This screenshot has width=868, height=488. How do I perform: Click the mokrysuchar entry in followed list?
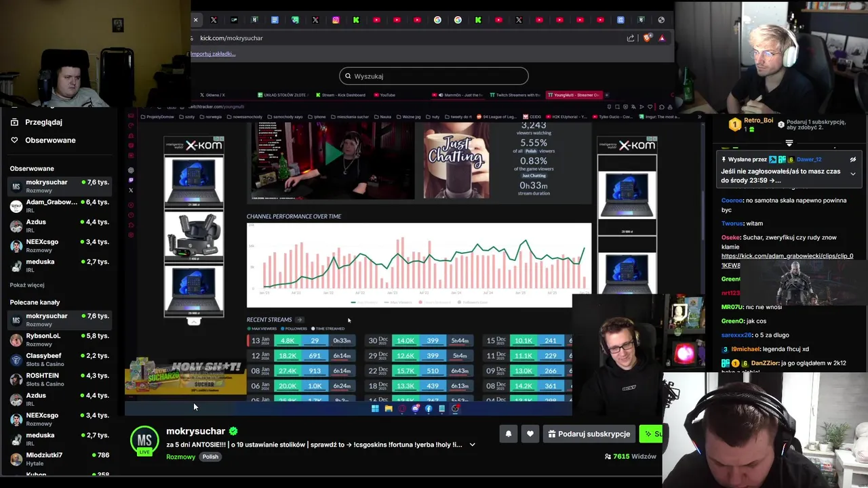pyautogui.click(x=60, y=186)
